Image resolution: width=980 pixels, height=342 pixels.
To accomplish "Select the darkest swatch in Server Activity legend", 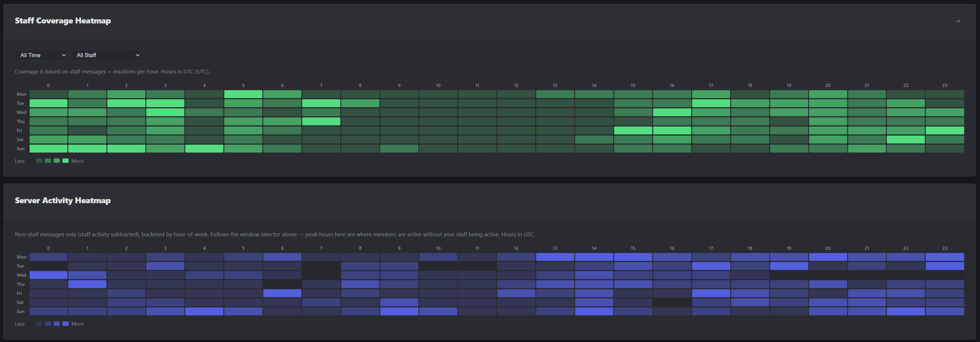I will point(30,324).
